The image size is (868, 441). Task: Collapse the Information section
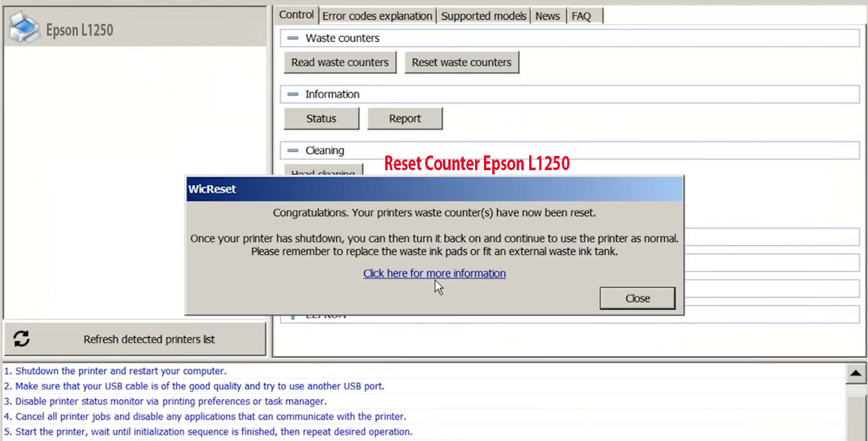(x=293, y=94)
